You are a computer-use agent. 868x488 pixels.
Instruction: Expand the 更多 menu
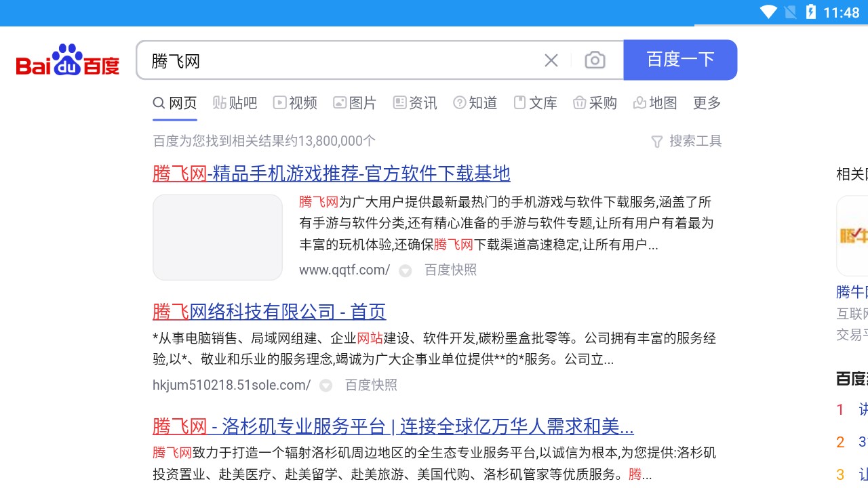707,103
